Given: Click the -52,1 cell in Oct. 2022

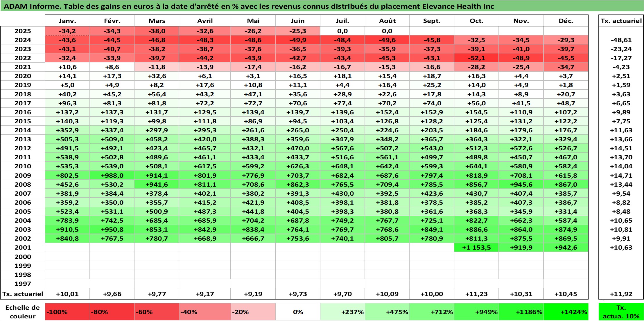Looking at the screenshot, I should (476, 58).
